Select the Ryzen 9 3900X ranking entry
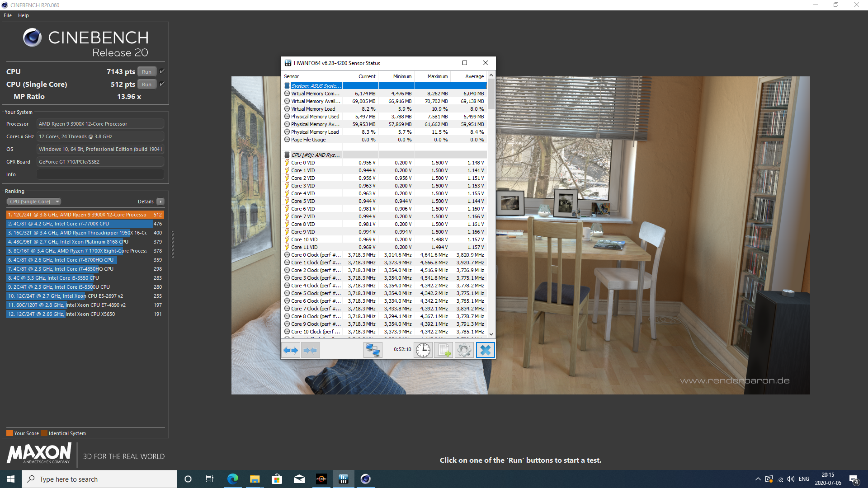 pyautogui.click(x=85, y=215)
